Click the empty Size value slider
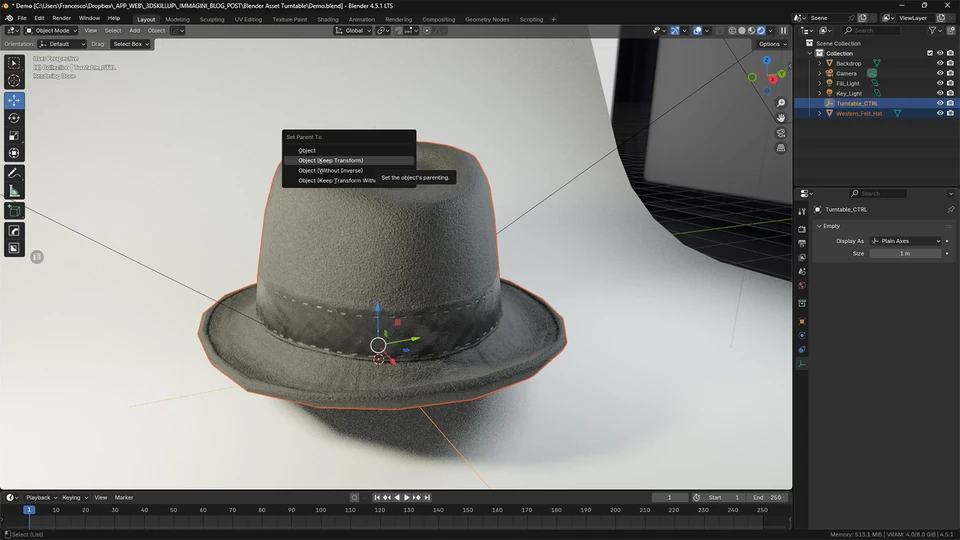960x540 pixels. [x=906, y=253]
